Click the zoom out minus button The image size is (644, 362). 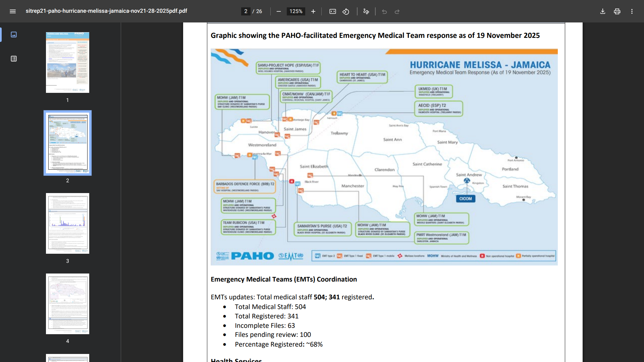click(278, 11)
